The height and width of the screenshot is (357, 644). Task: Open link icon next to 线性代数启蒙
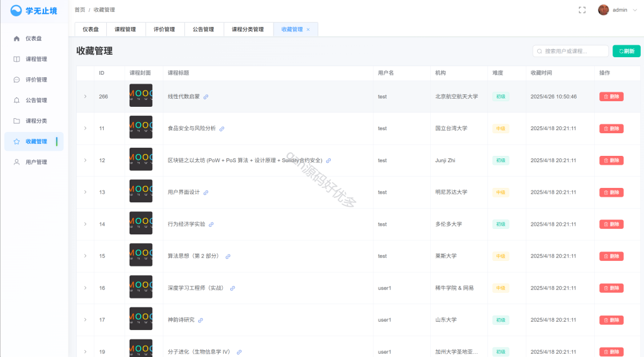click(x=206, y=97)
